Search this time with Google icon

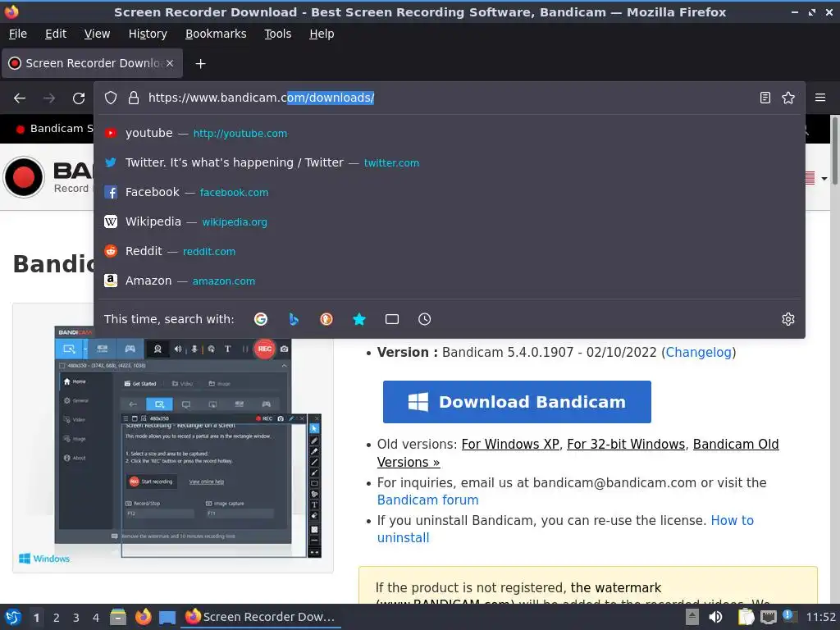click(x=261, y=319)
